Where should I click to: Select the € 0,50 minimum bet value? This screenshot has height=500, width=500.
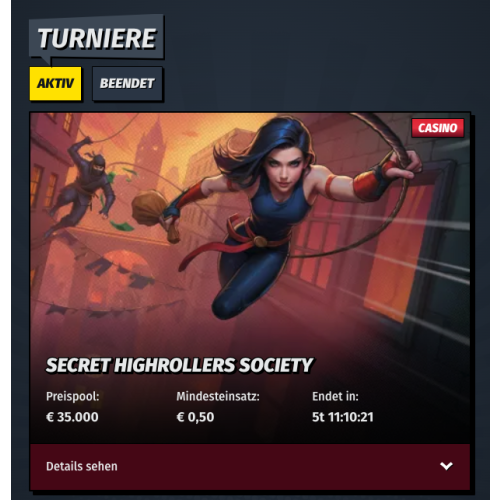tap(195, 417)
